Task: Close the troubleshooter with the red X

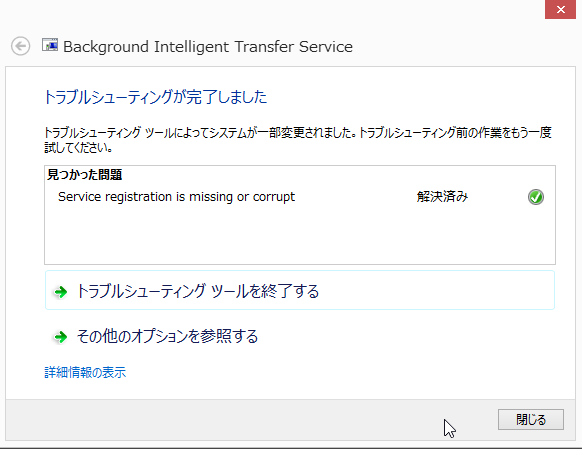Action: coord(560,9)
